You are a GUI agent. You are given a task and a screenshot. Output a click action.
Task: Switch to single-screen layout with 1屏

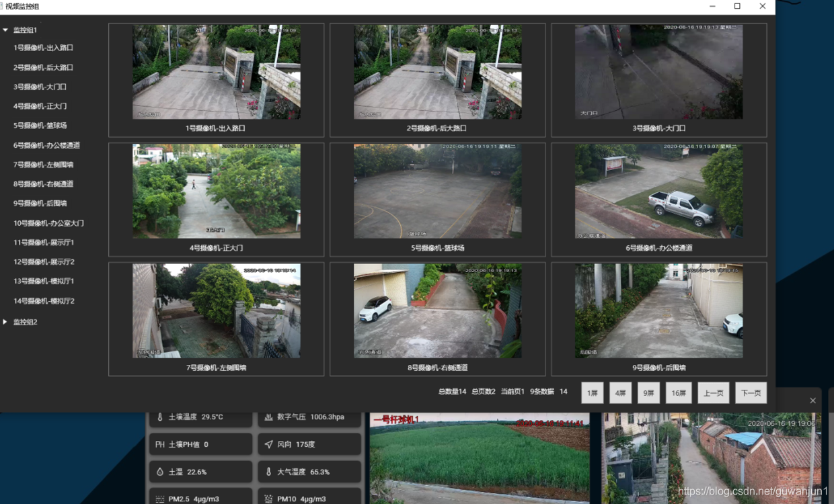(593, 393)
